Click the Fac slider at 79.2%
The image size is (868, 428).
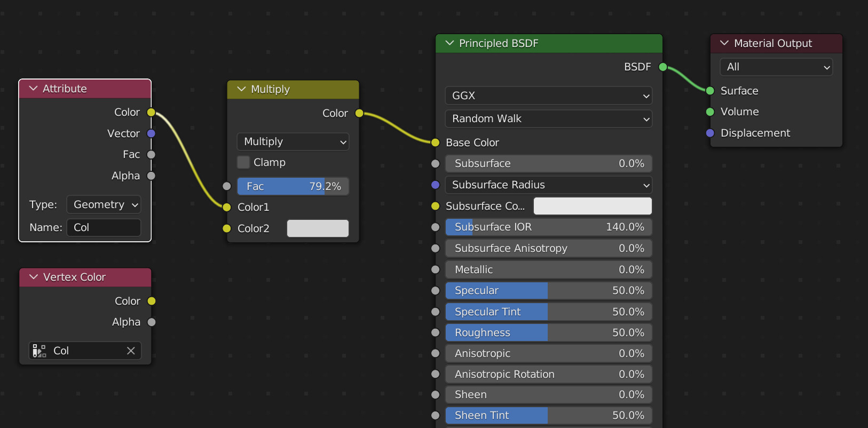(x=293, y=186)
